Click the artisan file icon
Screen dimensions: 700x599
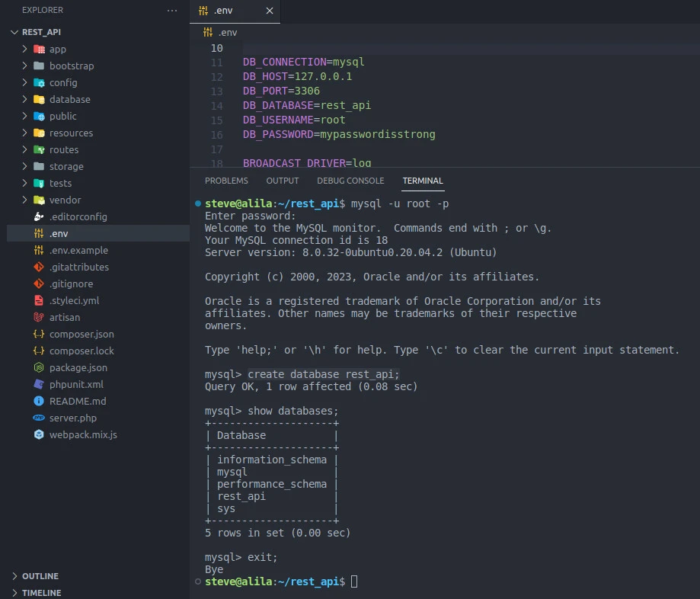pos(39,317)
